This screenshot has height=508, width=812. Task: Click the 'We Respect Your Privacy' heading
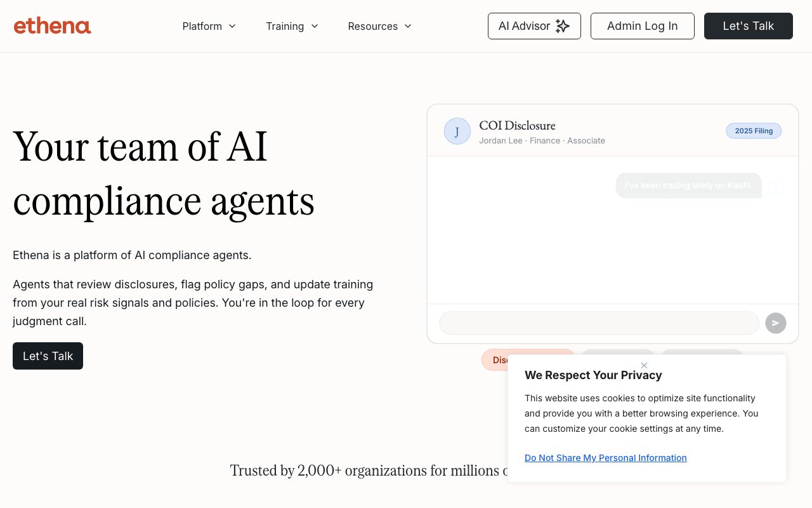(593, 375)
